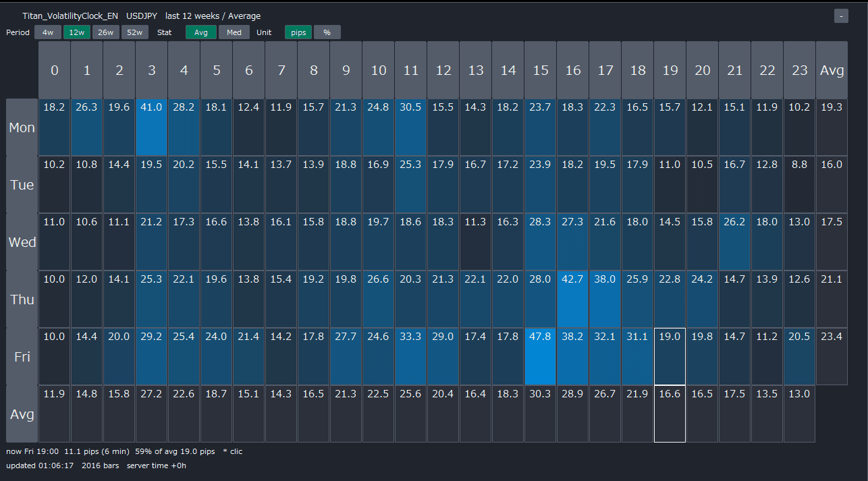The width and height of the screenshot is (868, 481).
Task: Click average row cell 27.2
Action: pos(152,414)
